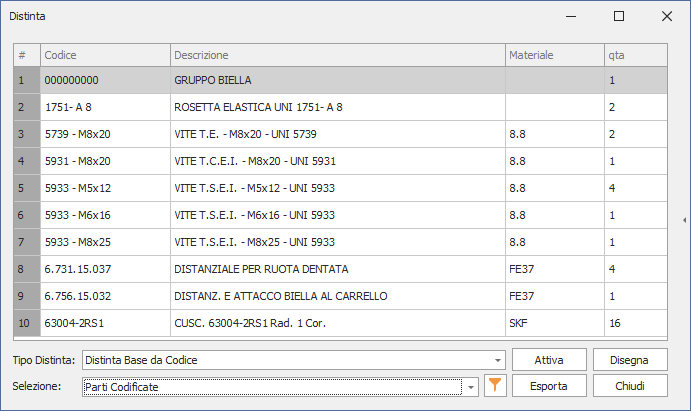Select row 1 GRUPPO BIELLA
Screen dimensions: 691x411
[336, 80]
